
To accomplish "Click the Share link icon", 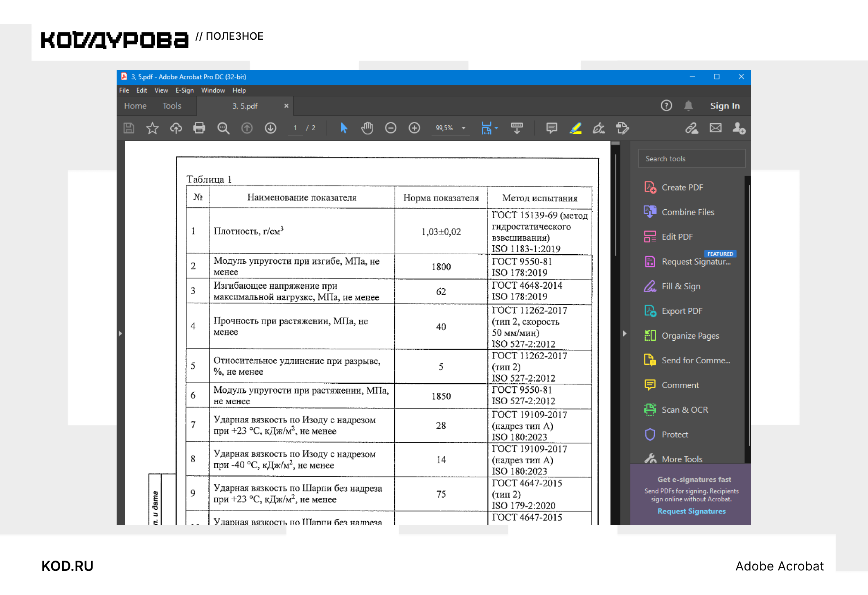I will coord(692,128).
